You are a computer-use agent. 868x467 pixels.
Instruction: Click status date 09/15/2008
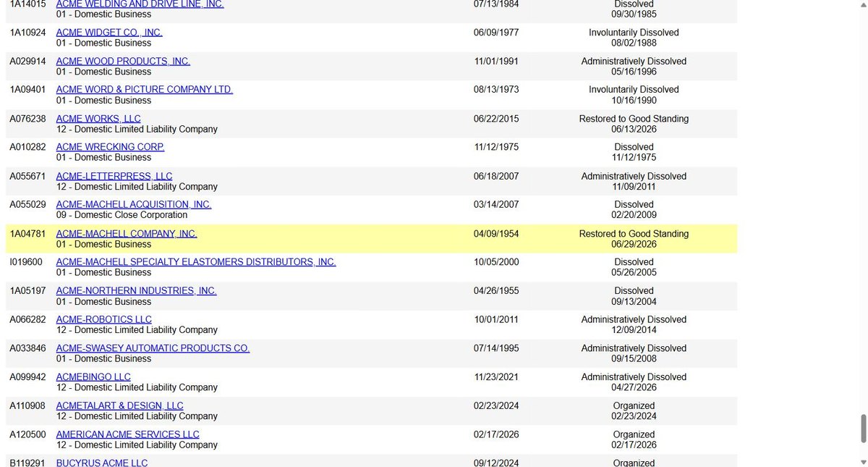[634, 358]
